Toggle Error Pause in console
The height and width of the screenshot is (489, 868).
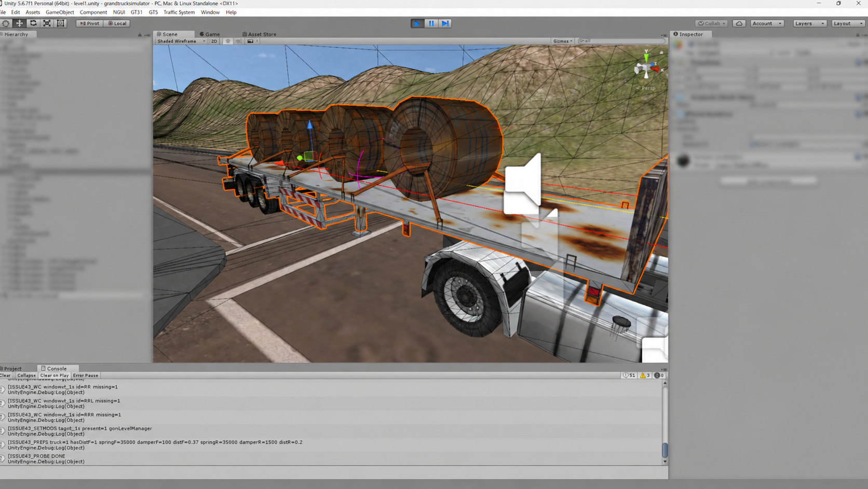[86, 375]
